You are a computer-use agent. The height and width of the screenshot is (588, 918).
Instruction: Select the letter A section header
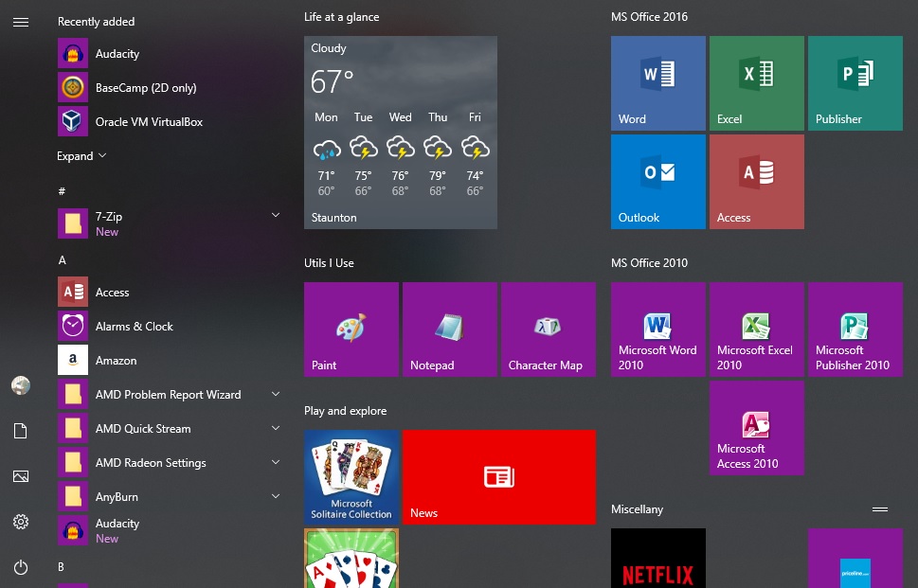click(63, 258)
